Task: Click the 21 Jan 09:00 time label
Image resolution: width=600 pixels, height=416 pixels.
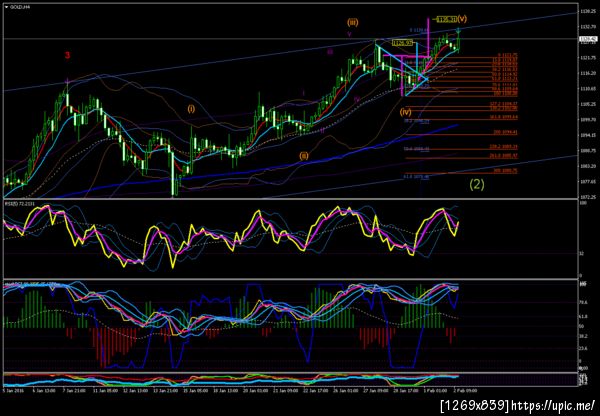Action: (288, 391)
